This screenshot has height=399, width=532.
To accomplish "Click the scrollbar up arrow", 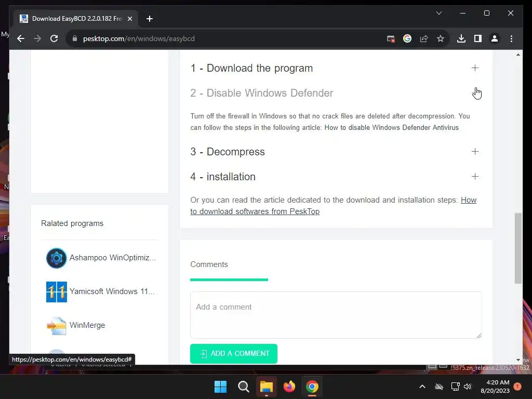I will [518, 55].
